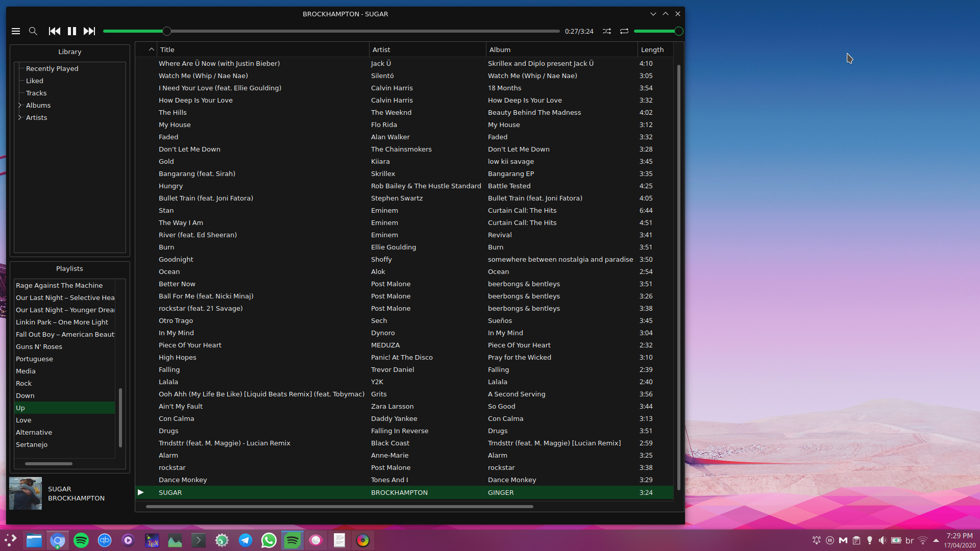Viewport: 980px width, 551px height.
Task: Select the Stan track by Eminem
Action: point(404,210)
